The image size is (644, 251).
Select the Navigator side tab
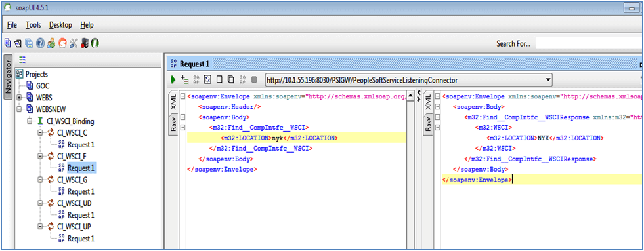[x=9, y=77]
